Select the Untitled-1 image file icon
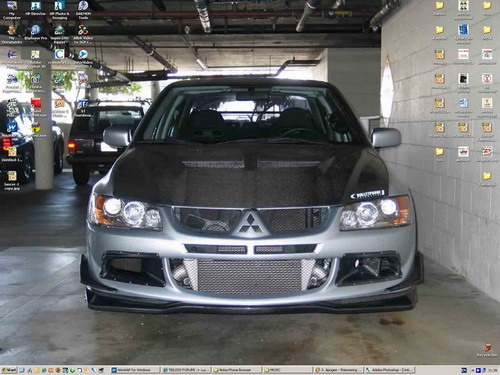500x375 pixels. point(12,154)
